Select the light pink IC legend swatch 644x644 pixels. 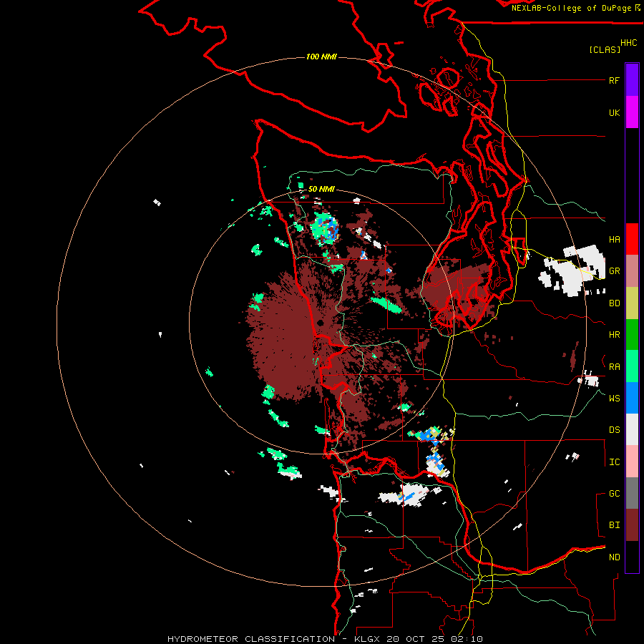(632, 462)
